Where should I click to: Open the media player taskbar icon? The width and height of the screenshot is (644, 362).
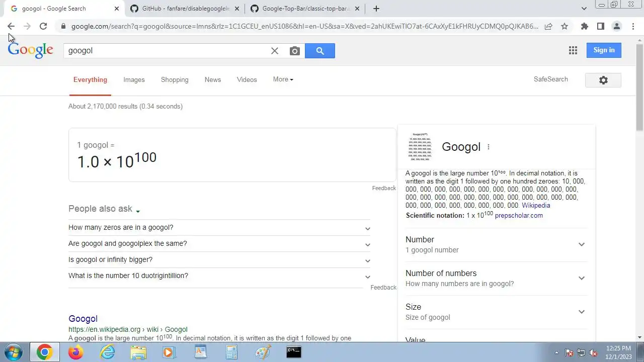pos(169,352)
